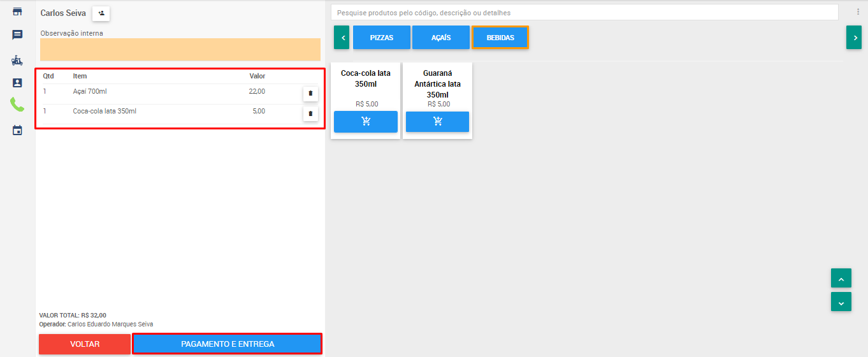Open the calendar icon in the sidebar
The image size is (868, 357).
17,130
